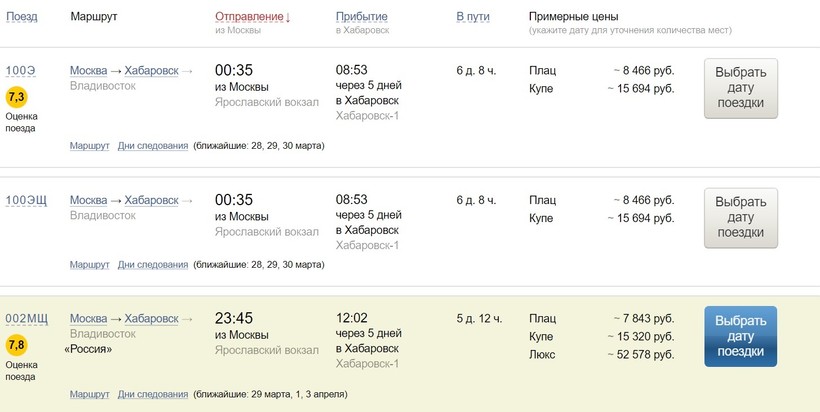Sort by В пути column header
The width and height of the screenshot is (820, 412).
tap(473, 17)
